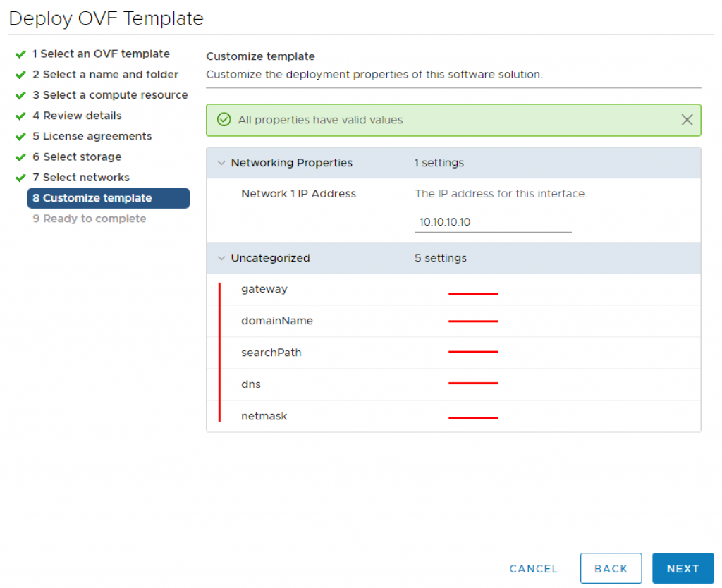Click the NEXT button
This screenshot has width=722, height=588.
tap(683, 568)
